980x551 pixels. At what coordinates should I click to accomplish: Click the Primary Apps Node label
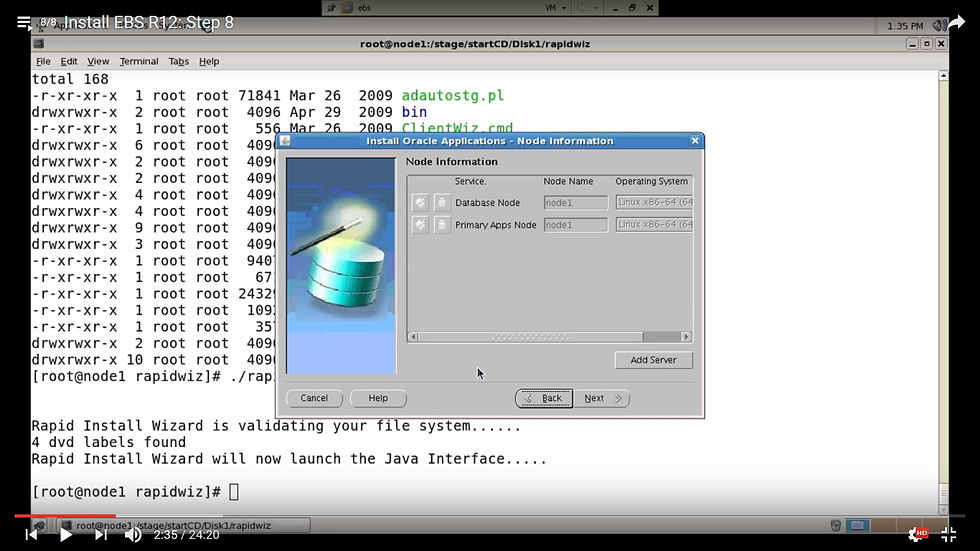[496, 225]
